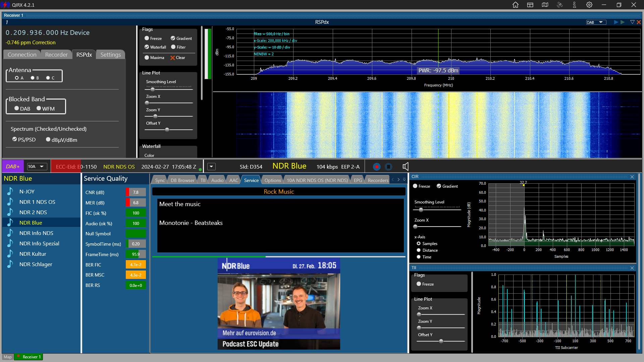Screen dimensions: 644x362
Task: Enable the spectrum Freeze flag
Action: (x=147, y=38)
